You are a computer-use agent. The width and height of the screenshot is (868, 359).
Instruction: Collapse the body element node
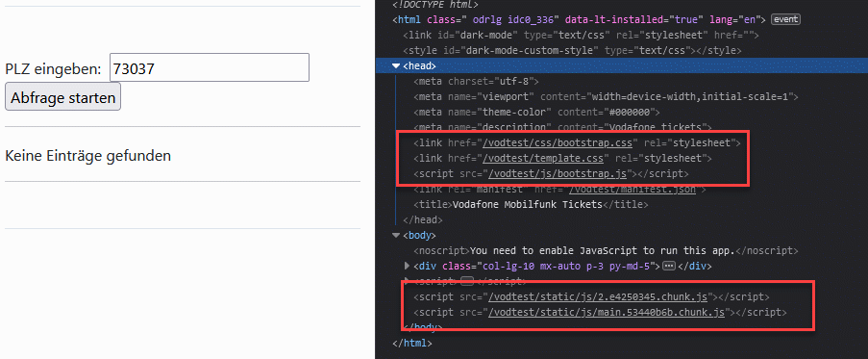395,236
